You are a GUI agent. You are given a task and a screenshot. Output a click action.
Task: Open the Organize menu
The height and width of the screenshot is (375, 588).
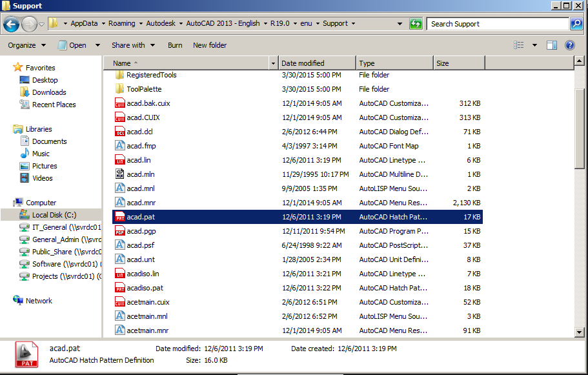point(26,45)
